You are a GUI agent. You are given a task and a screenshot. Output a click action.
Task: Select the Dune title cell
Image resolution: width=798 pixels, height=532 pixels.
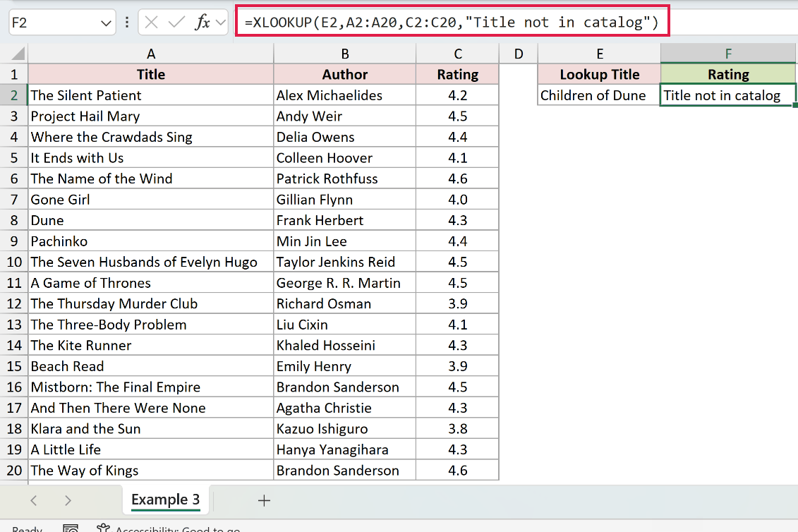[x=151, y=220]
